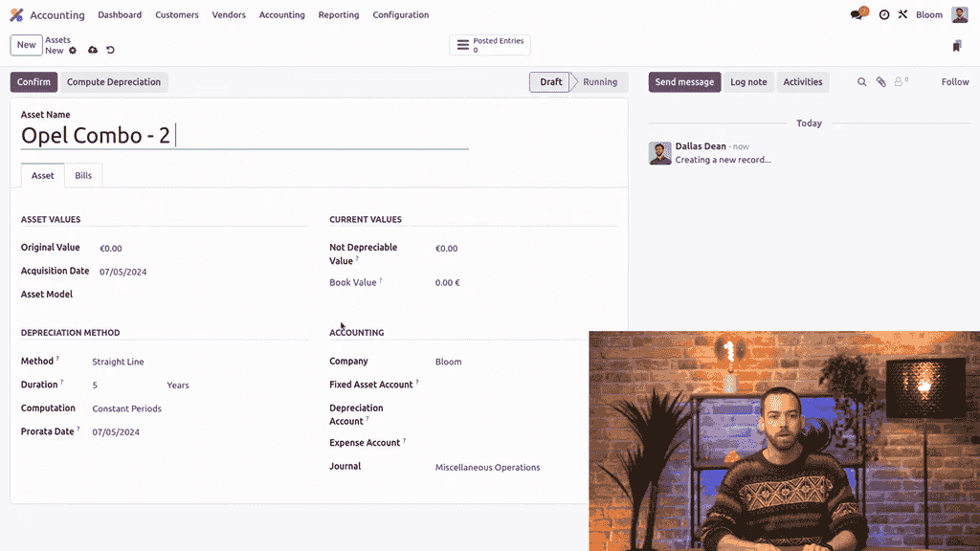This screenshot has width=980, height=551.
Task: Click the paperclip attachments icon
Action: [881, 82]
